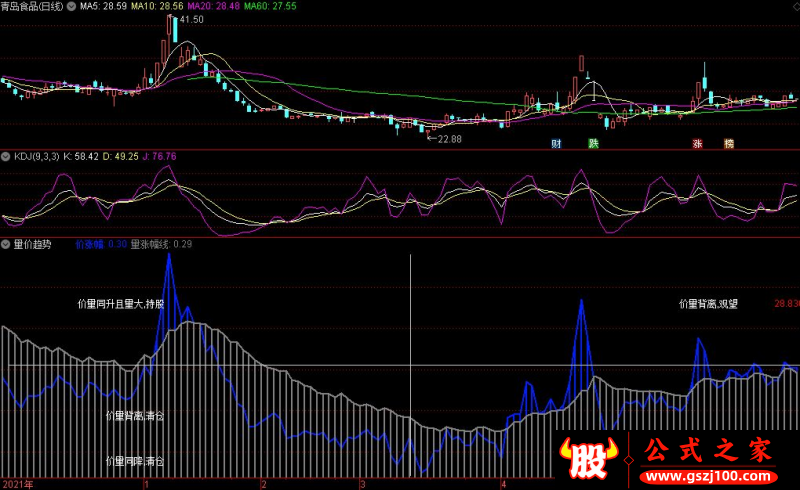
Task: Click the 价量同降,清仓 annotation
Action: (x=135, y=461)
